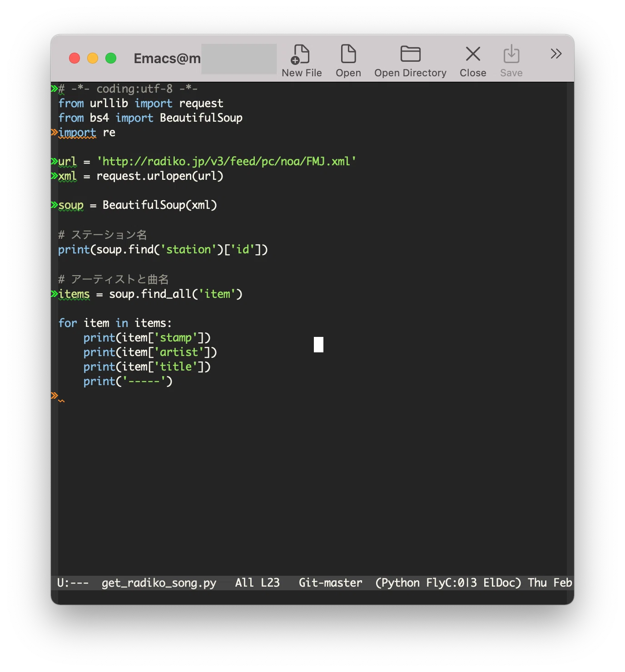Click the 'U:---' mode line status
The width and height of the screenshot is (625, 672).
pos(73,583)
